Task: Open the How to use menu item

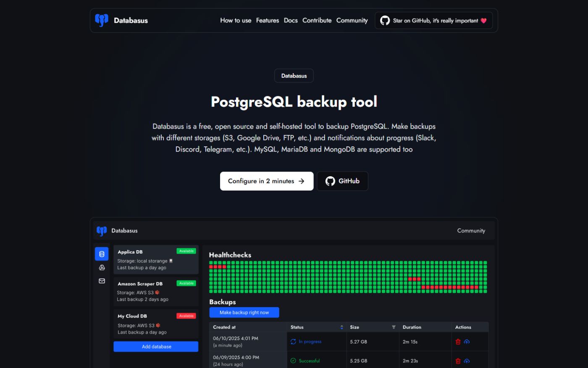Action: pyautogui.click(x=236, y=20)
